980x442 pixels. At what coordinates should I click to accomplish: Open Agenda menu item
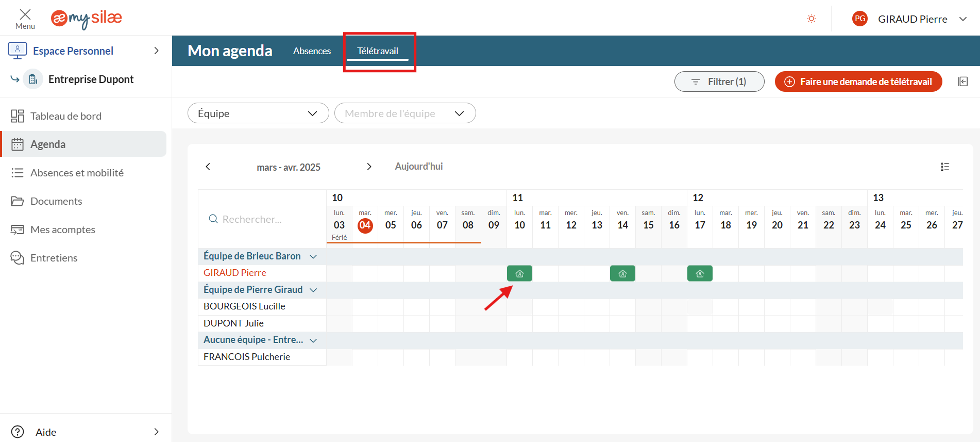[83, 144]
